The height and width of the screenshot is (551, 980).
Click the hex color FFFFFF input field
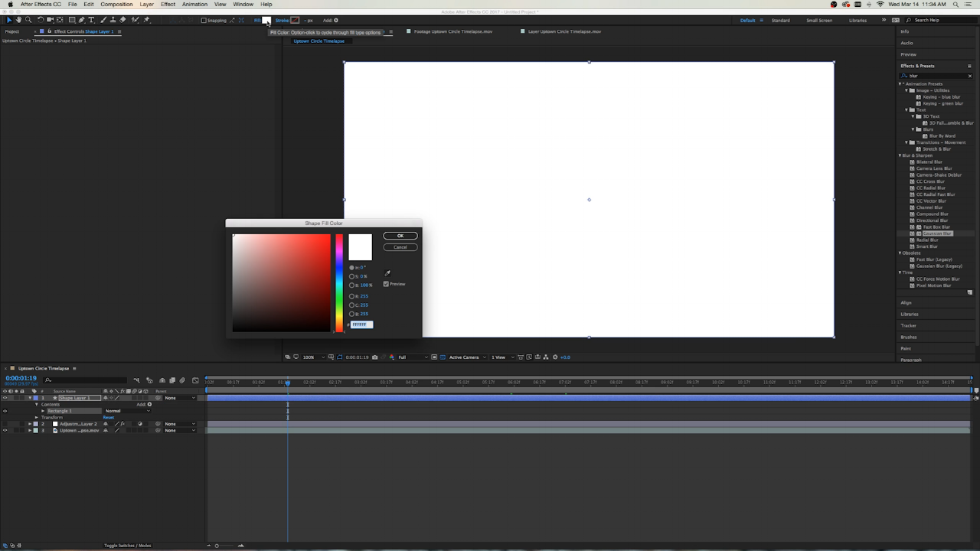pyautogui.click(x=361, y=324)
